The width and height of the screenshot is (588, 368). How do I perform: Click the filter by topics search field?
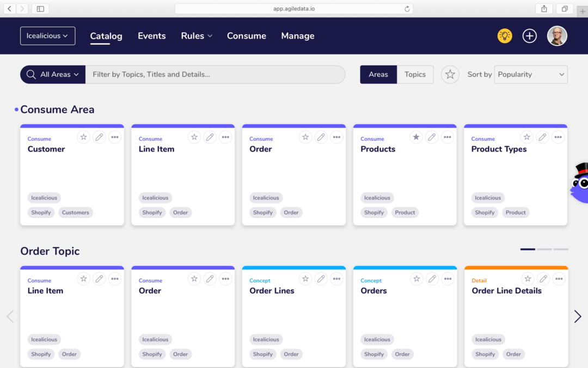[x=215, y=75]
